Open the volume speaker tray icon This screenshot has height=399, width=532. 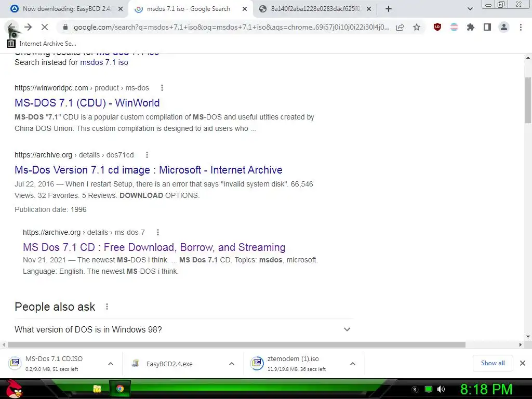click(x=441, y=389)
